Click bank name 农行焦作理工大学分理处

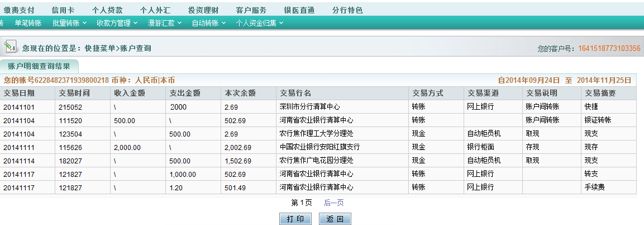pyautogui.click(x=316, y=134)
